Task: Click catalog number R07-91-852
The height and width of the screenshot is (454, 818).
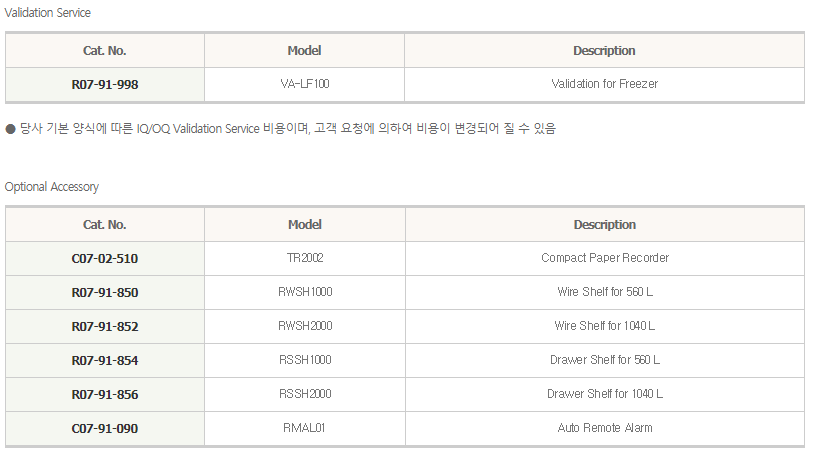Action: [x=105, y=326]
